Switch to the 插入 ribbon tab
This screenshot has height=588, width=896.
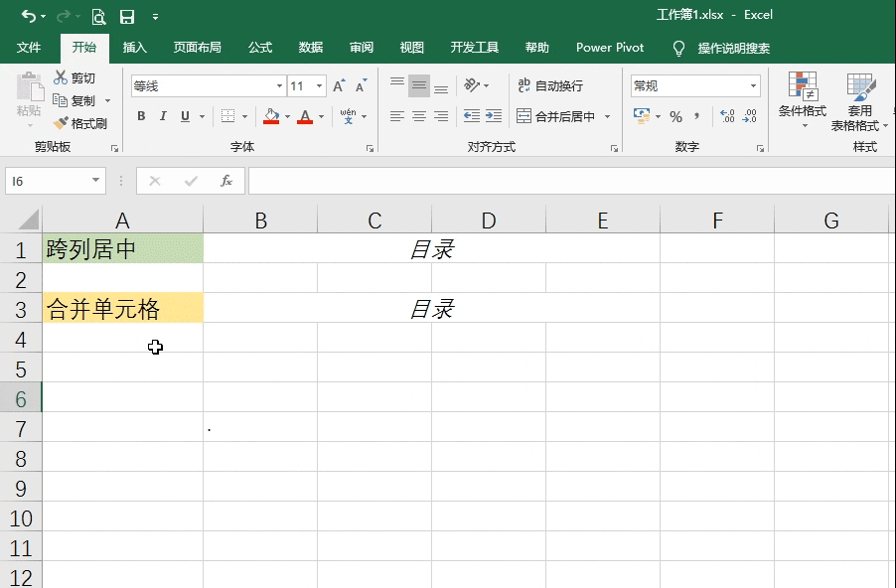[134, 47]
